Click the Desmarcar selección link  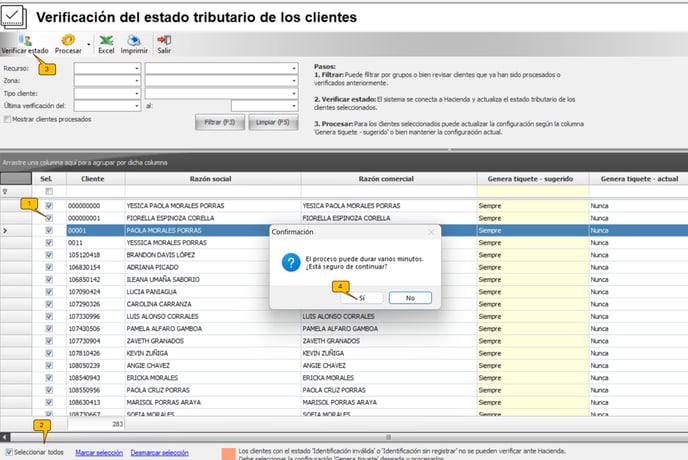tap(160, 453)
